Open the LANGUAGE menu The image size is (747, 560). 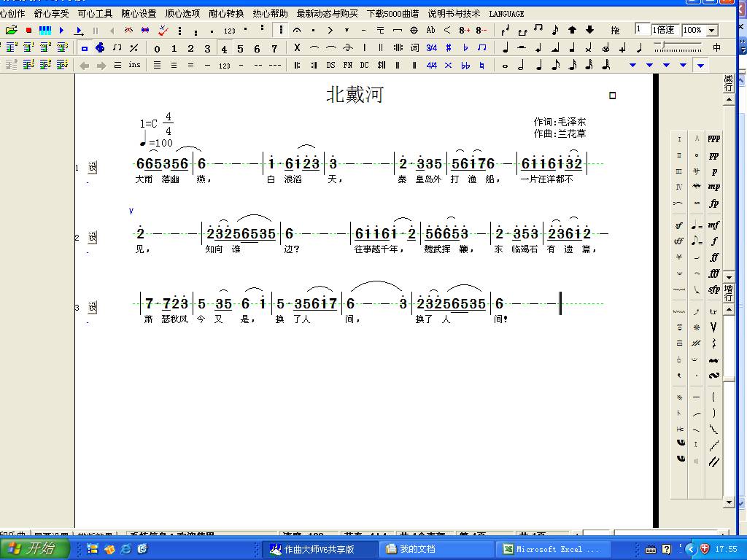point(506,14)
